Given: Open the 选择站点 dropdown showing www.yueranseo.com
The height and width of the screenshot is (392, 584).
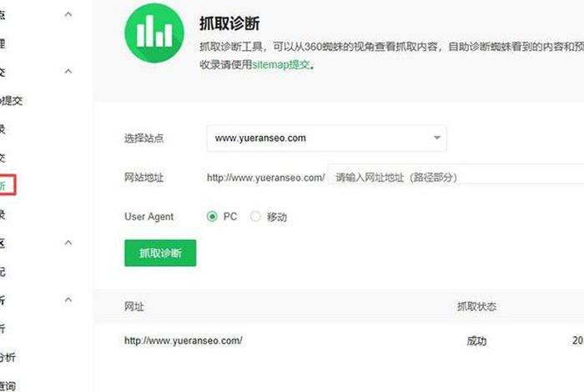Looking at the screenshot, I should pos(326,138).
